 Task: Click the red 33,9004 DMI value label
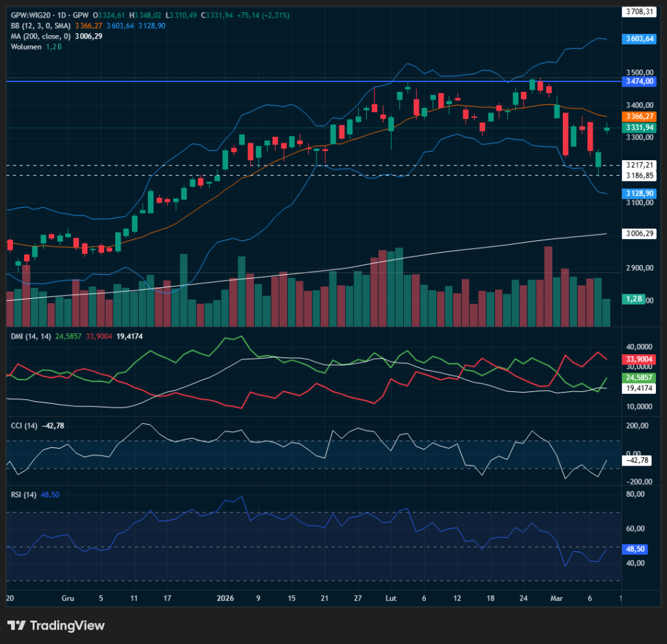pos(638,359)
